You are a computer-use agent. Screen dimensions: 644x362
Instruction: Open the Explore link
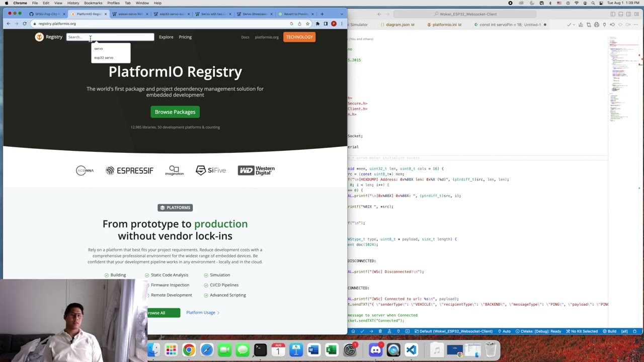tap(166, 37)
